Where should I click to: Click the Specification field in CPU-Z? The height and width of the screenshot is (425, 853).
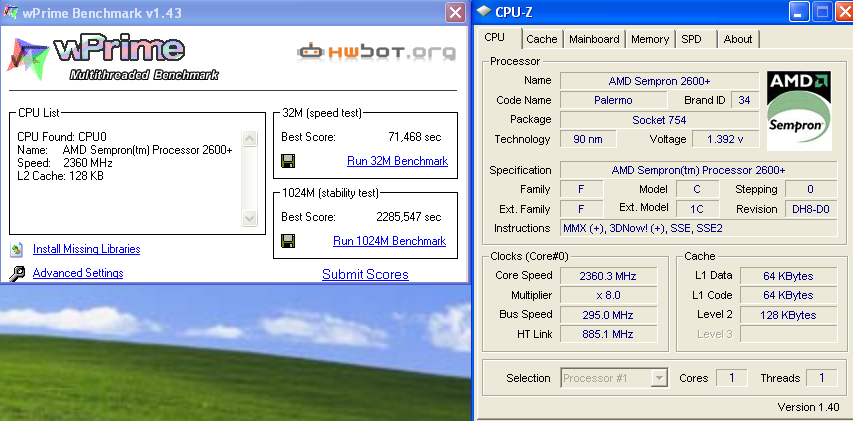pyautogui.click(x=699, y=170)
